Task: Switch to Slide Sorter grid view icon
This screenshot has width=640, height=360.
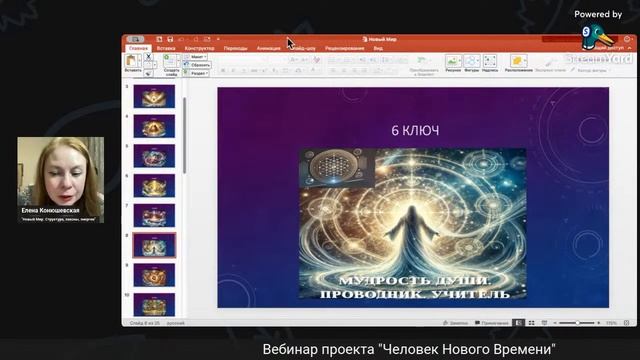Action: click(x=531, y=323)
